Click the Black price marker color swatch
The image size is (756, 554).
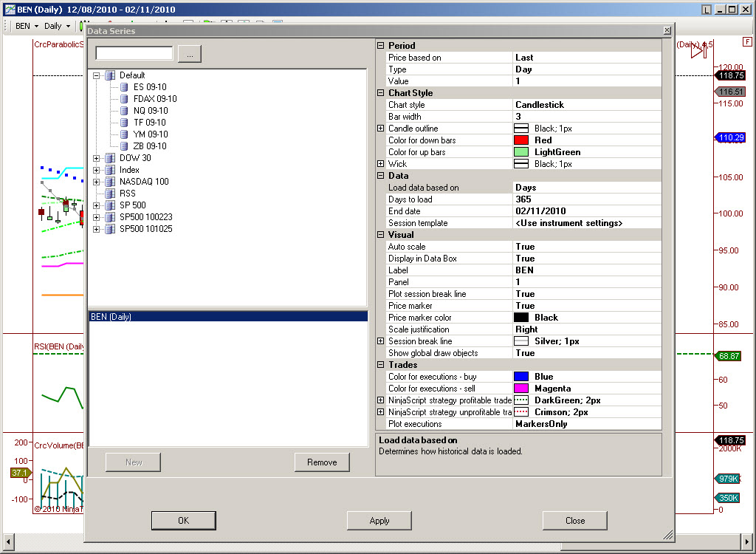(x=521, y=318)
